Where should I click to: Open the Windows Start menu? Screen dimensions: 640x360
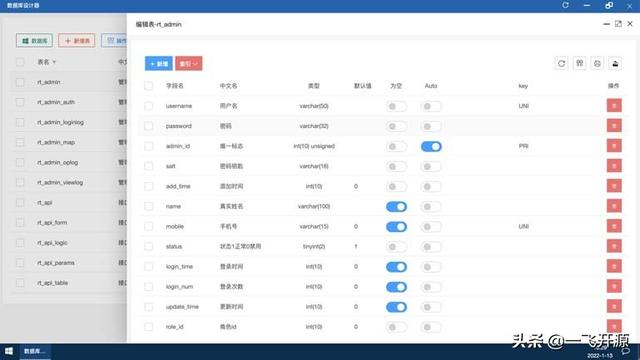(x=9, y=351)
